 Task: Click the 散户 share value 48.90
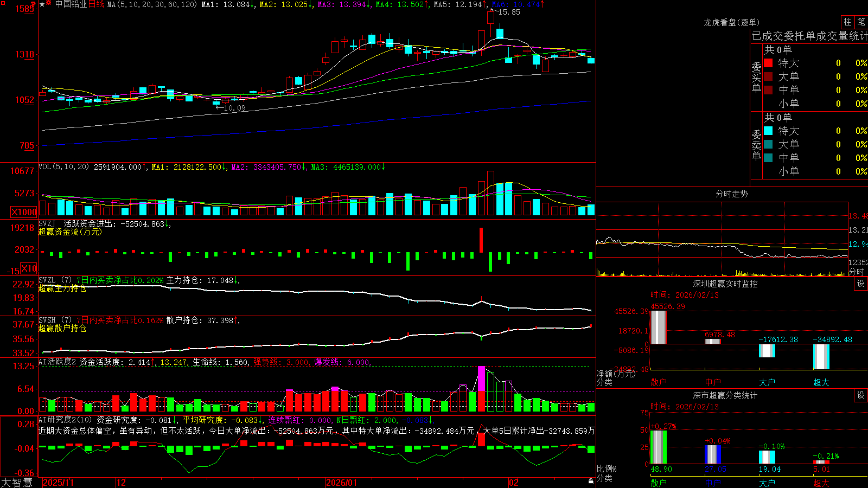click(x=661, y=469)
